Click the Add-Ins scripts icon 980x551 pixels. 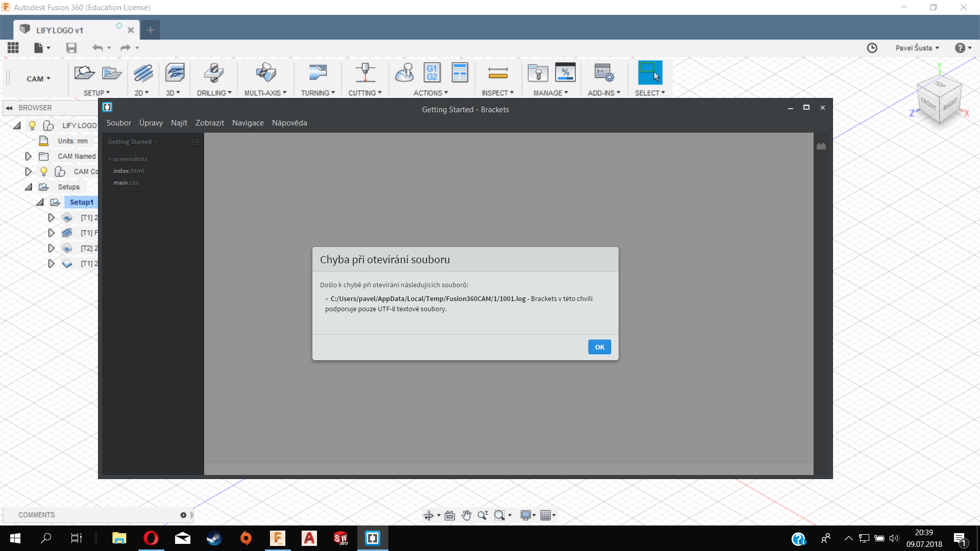click(604, 73)
